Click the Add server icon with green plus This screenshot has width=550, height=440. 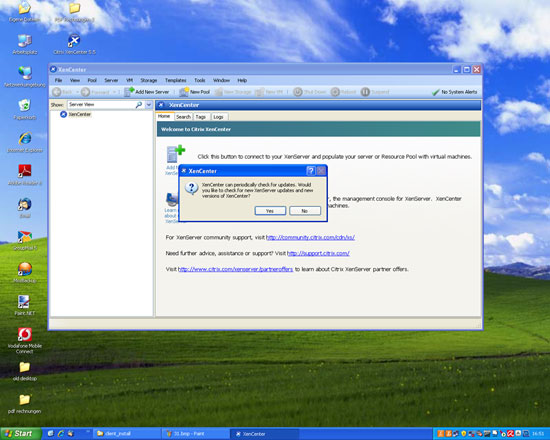coord(176,154)
